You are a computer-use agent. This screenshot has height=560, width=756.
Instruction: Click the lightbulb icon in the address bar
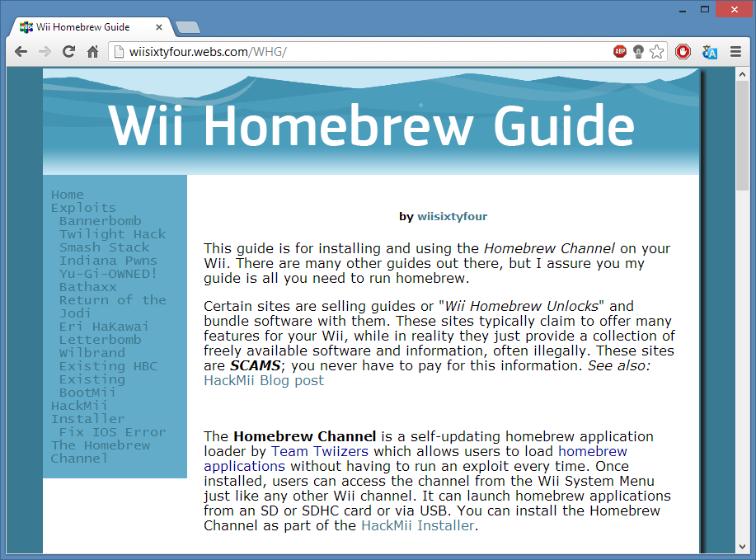638,52
